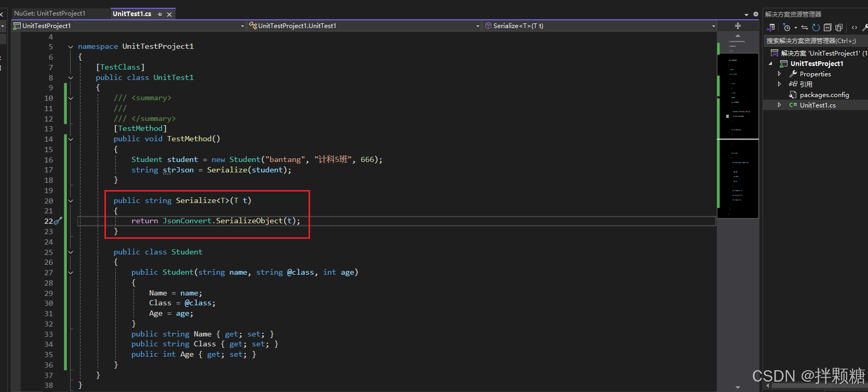
Task: Click the @class parameter on line 27
Action: (300, 272)
